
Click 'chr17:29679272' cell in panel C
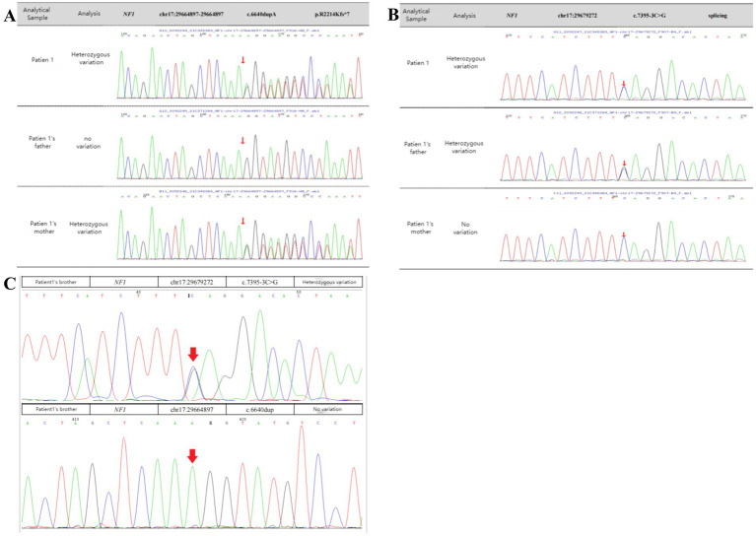click(192, 282)
